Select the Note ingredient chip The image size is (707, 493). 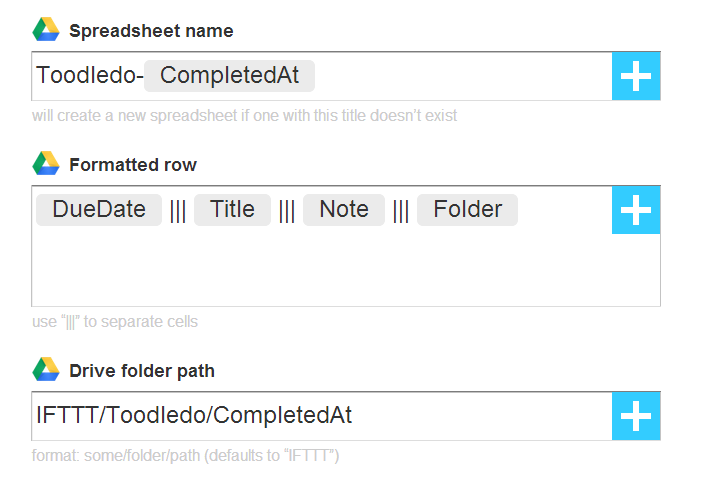(344, 210)
